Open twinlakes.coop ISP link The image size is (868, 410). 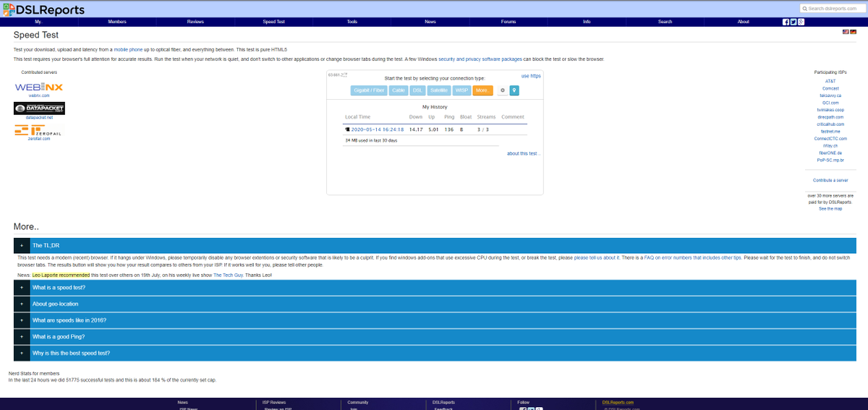[830, 110]
